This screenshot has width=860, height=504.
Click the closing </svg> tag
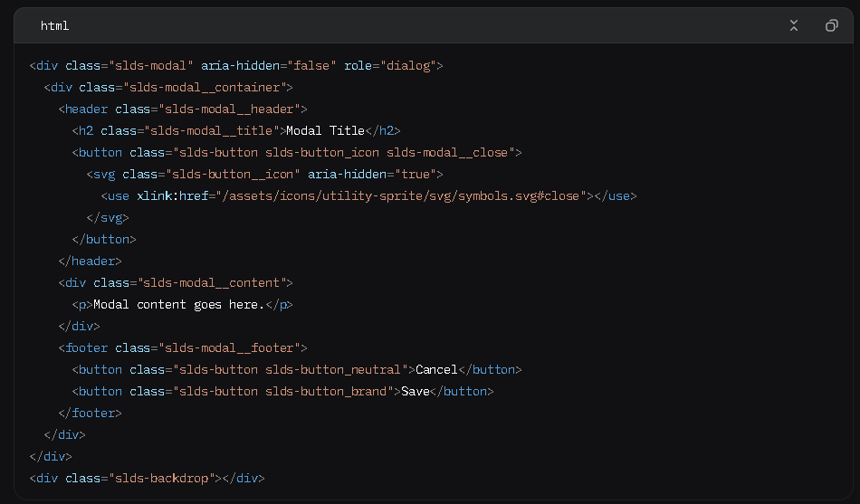pyautogui.click(x=108, y=218)
